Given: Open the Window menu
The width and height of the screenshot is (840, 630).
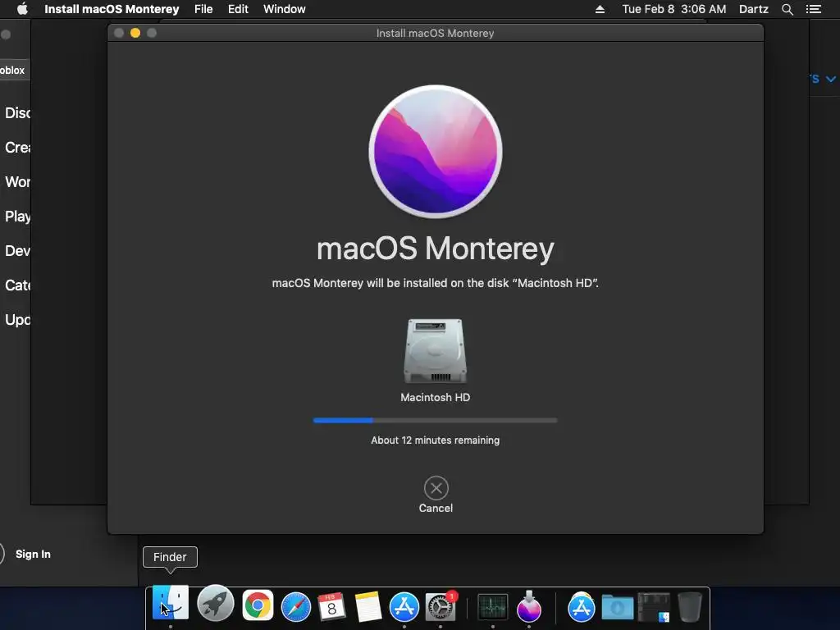Looking at the screenshot, I should 285,9.
